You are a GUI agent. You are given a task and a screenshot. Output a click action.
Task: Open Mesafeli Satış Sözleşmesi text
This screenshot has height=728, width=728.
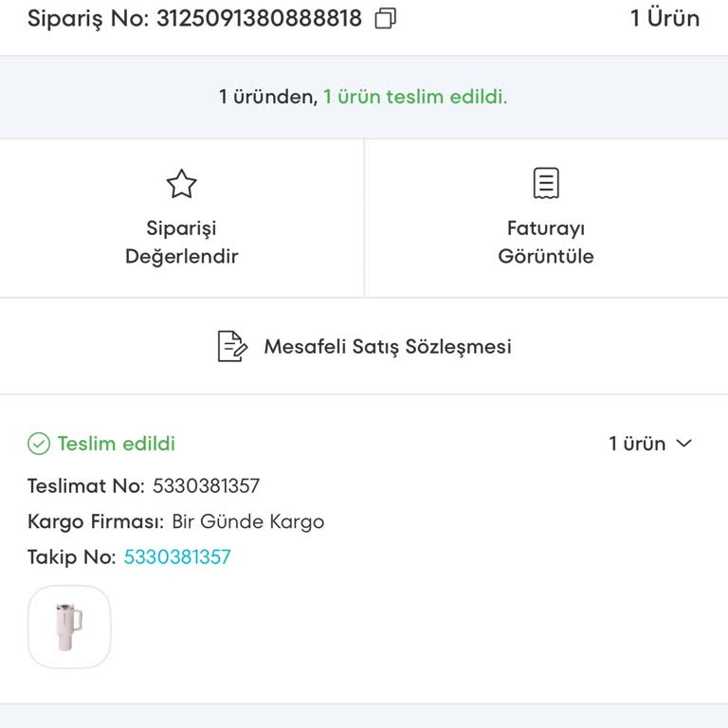coord(387,347)
